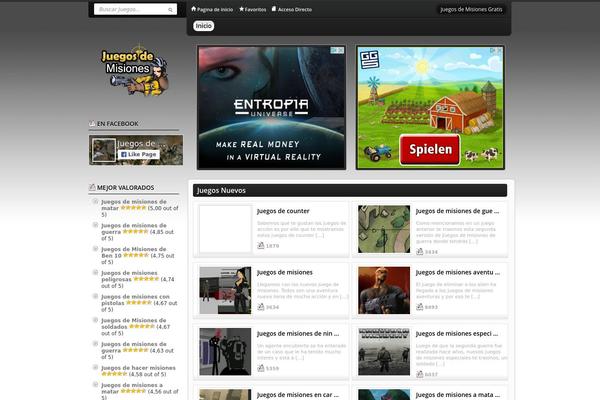Open Pagina de inicio in top menu

point(215,9)
